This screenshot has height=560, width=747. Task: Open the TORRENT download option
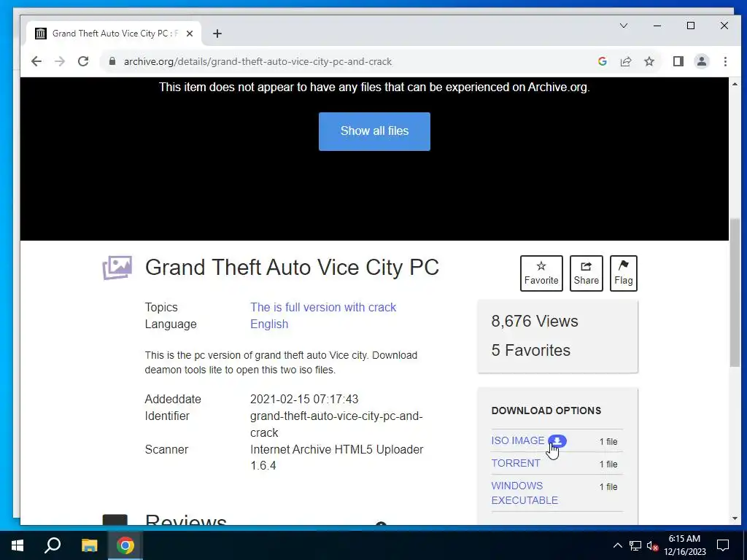click(516, 463)
